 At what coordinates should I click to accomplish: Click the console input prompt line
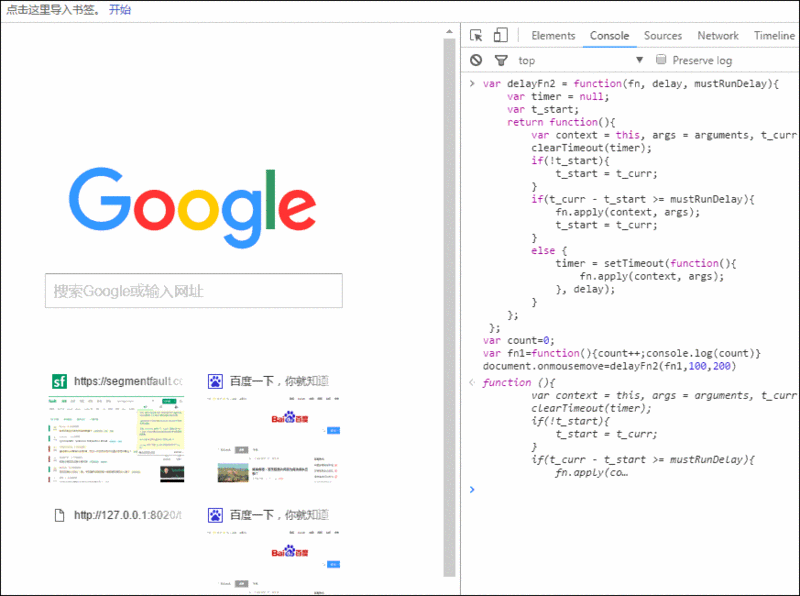633,490
